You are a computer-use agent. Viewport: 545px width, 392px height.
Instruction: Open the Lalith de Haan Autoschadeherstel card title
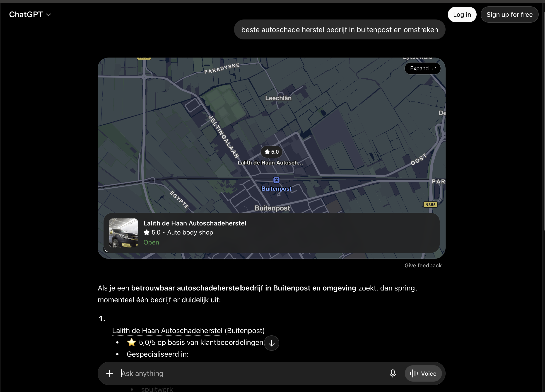[x=195, y=223]
